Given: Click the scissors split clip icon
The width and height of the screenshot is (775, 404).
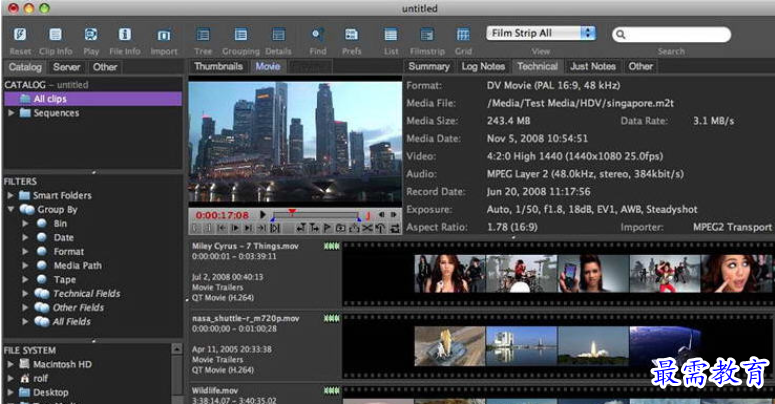Looking at the screenshot, I should (x=367, y=228).
